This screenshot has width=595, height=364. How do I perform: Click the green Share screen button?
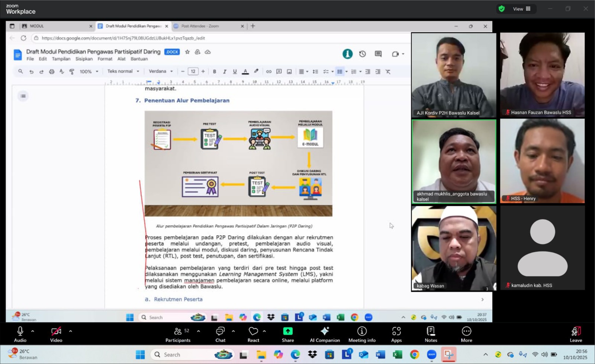point(287,334)
